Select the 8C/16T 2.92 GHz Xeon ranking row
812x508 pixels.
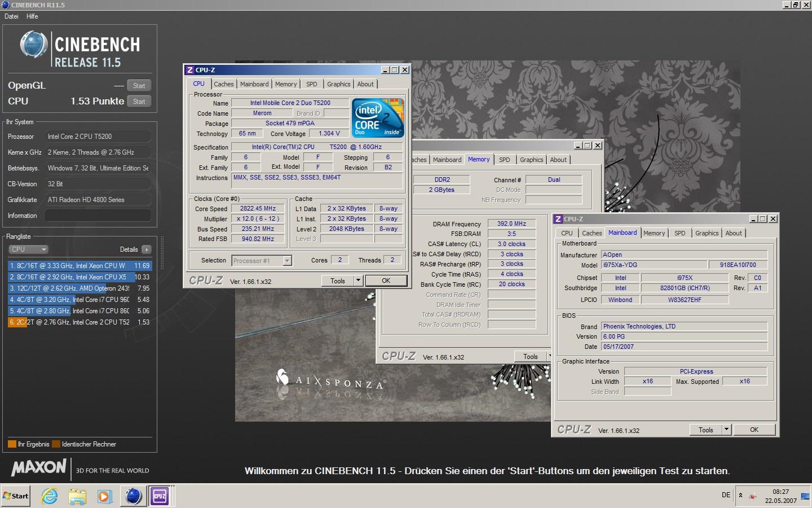click(x=80, y=277)
